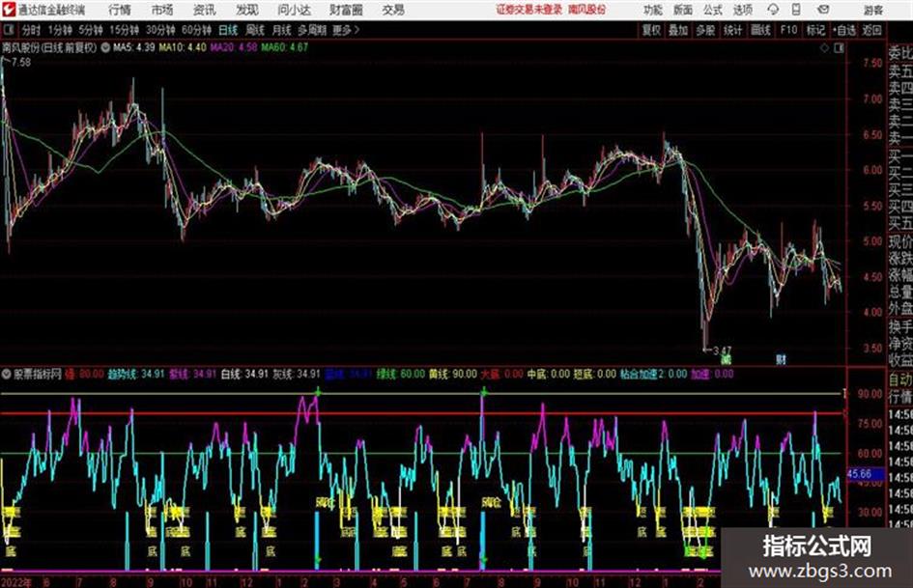Select the 日线 daily chart tab

pyautogui.click(x=228, y=30)
